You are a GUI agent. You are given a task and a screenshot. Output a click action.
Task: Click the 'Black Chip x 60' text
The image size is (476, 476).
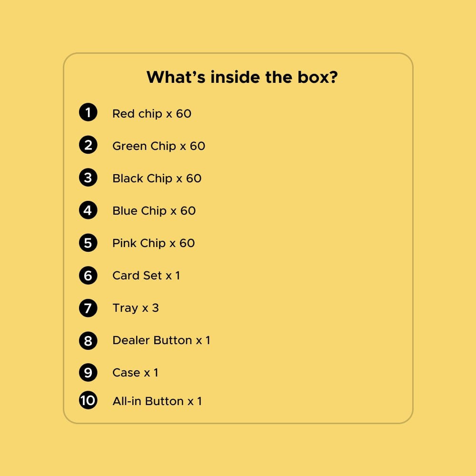(157, 178)
